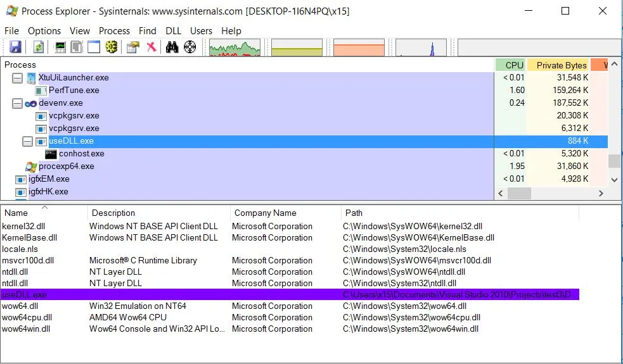Screen dimensions: 623x364
Task: Select wow64cpu.dll in the DLL list
Action: tap(290, 318)
